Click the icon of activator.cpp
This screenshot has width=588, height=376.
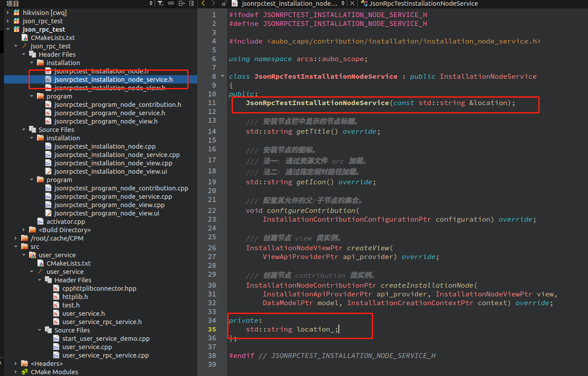pyautogui.click(x=40, y=222)
